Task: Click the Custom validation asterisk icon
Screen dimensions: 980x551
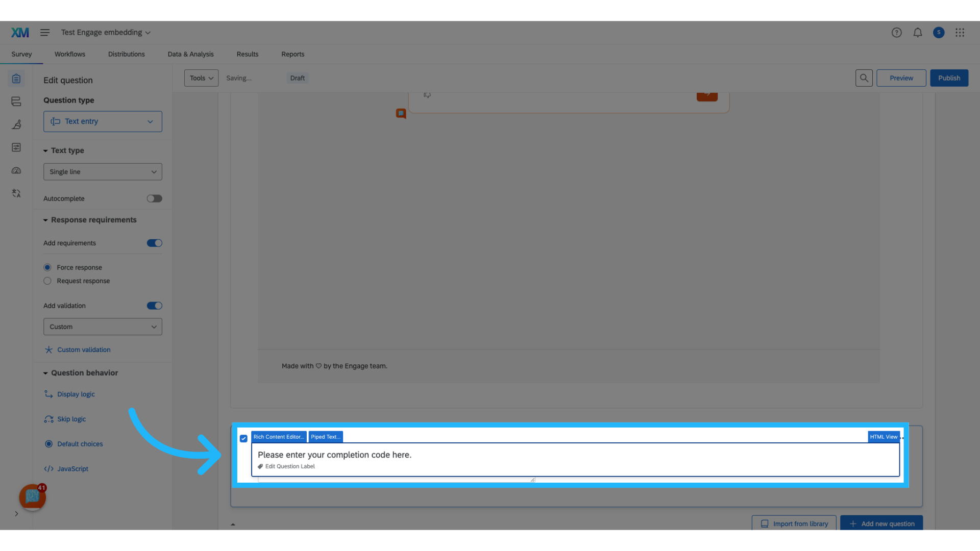Action: click(48, 349)
